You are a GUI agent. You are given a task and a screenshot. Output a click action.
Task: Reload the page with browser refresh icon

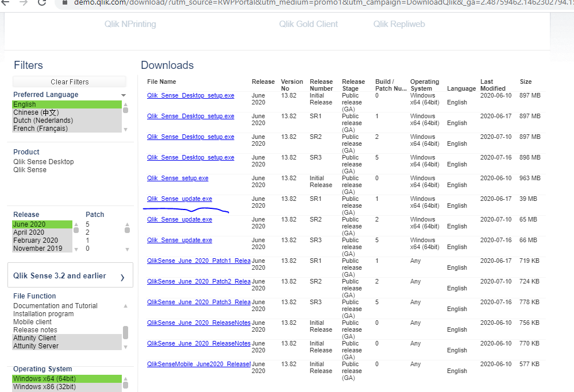pyautogui.click(x=42, y=2)
